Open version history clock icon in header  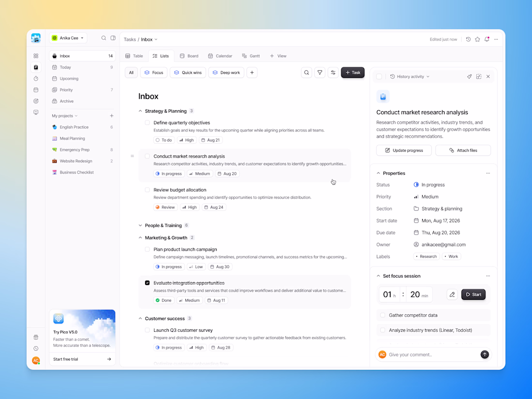(x=468, y=39)
